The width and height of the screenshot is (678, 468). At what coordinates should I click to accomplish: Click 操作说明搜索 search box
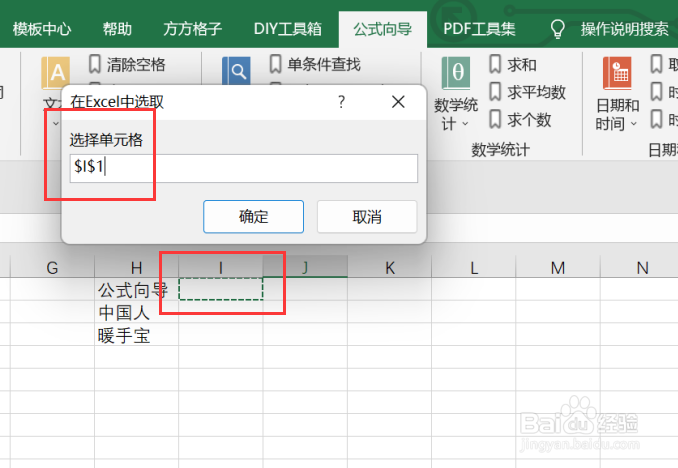pyautogui.click(x=625, y=29)
